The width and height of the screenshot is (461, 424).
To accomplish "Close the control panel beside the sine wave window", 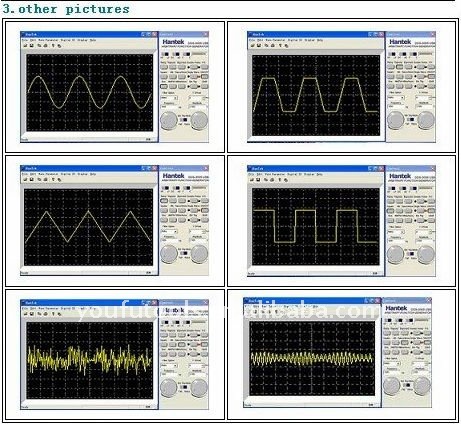I will tap(206, 34).
